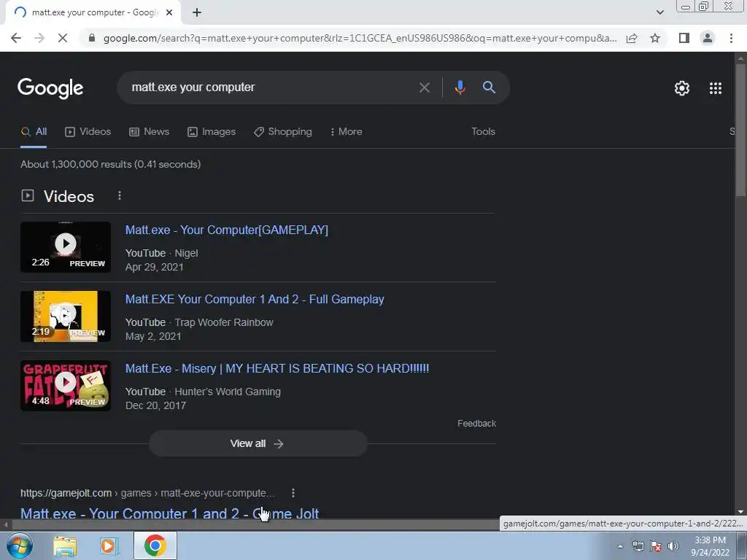Open Chrome's three-dot menu
Viewport: 747px width, 560px height.
pyautogui.click(x=731, y=38)
